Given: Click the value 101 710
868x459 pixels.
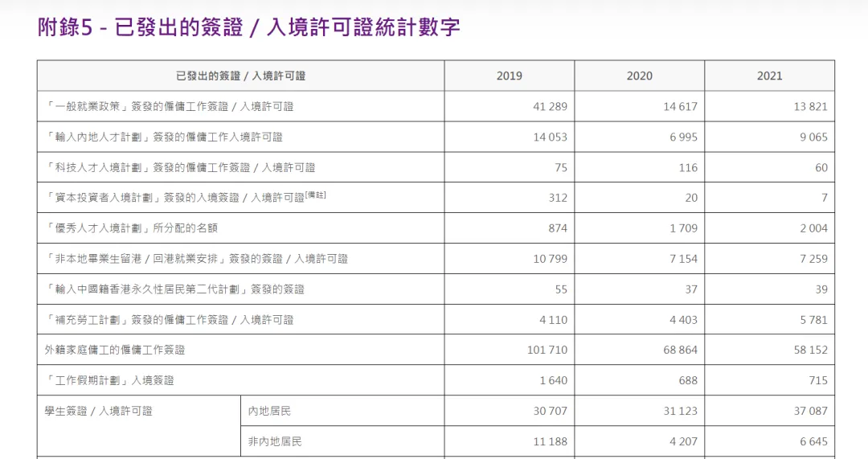Looking at the screenshot, I should [547, 350].
